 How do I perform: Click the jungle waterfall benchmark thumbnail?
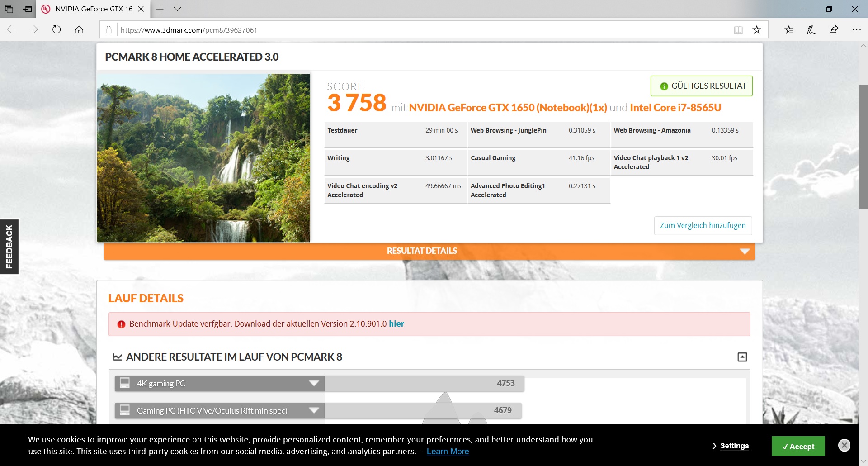pyautogui.click(x=203, y=158)
